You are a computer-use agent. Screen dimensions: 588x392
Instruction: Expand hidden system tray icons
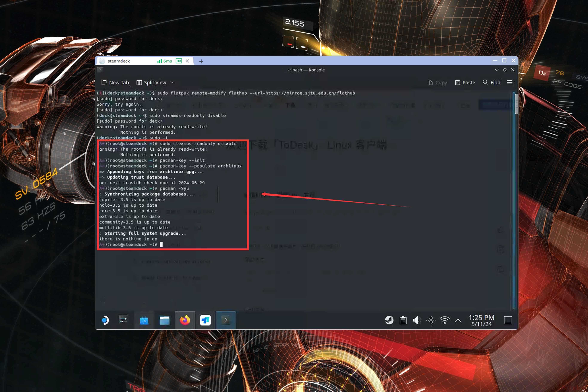pyautogui.click(x=458, y=320)
